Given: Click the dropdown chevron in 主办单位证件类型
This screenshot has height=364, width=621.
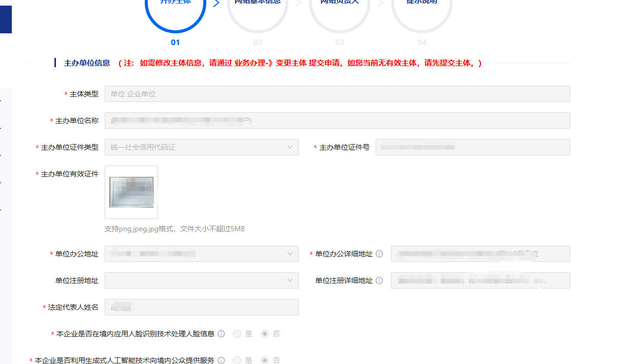Looking at the screenshot, I should point(290,147).
